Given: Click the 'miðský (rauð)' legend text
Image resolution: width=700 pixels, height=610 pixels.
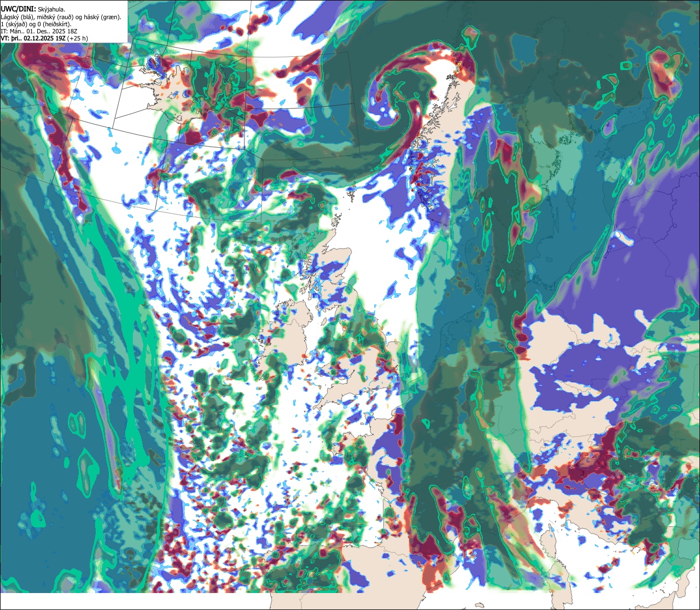Looking at the screenshot, I should 55,17.
